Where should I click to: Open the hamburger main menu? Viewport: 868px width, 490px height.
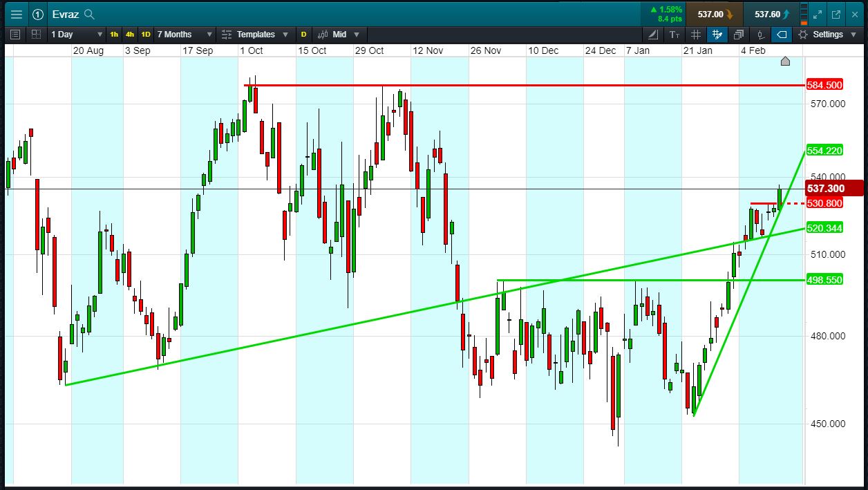tap(16, 14)
